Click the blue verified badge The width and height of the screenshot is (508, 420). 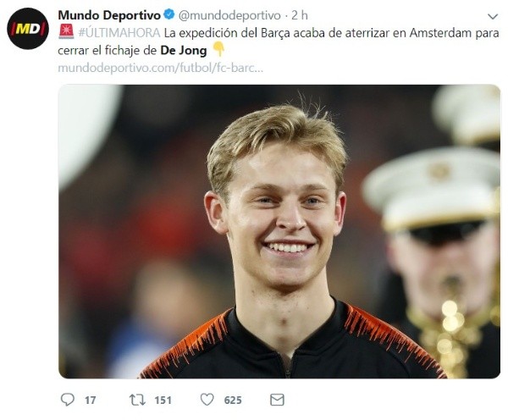click(169, 14)
